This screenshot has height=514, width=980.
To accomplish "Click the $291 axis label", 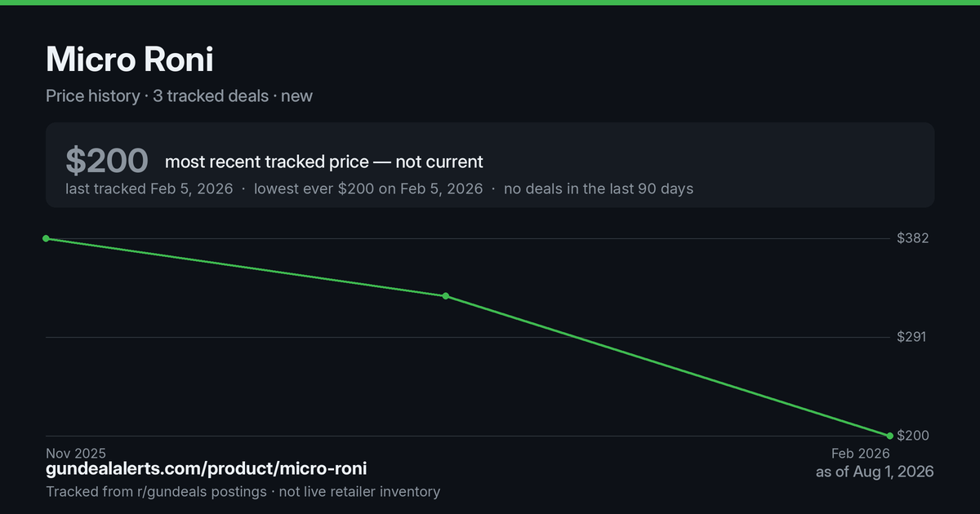I will [x=912, y=337].
